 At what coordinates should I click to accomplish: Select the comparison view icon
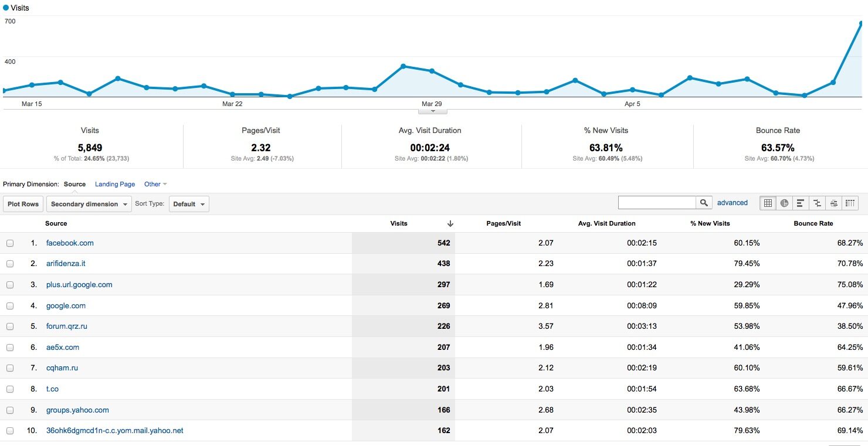pos(817,203)
